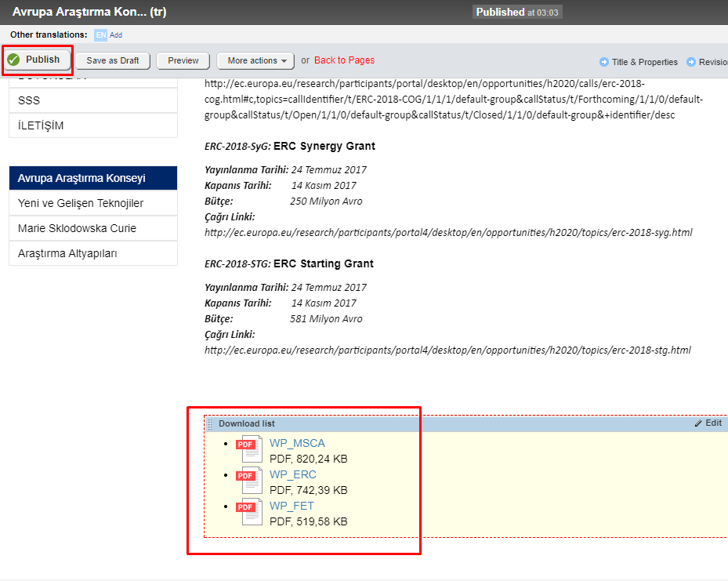The image size is (728, 581).
Task: Add an EN translation
Action: coord(116,35)
